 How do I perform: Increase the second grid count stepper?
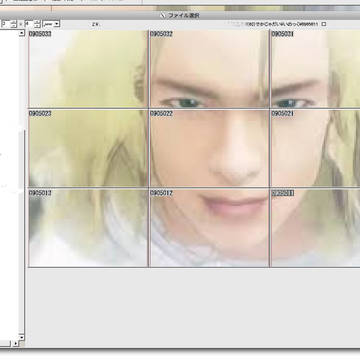click(37, 22)
